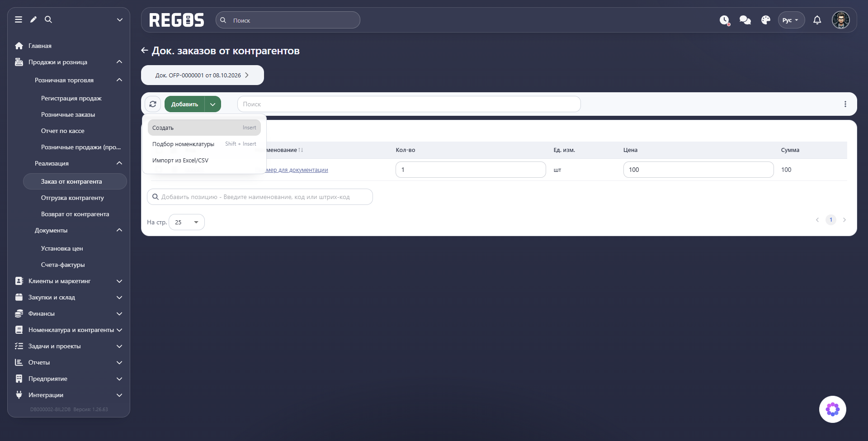Open the notifications bell icon
The image size is (868, 441).
pyautogui.click(x=817, y=20)
